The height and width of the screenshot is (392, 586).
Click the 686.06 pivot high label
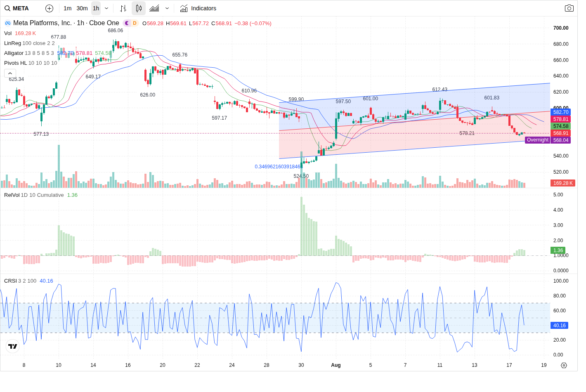click(116, 31)
